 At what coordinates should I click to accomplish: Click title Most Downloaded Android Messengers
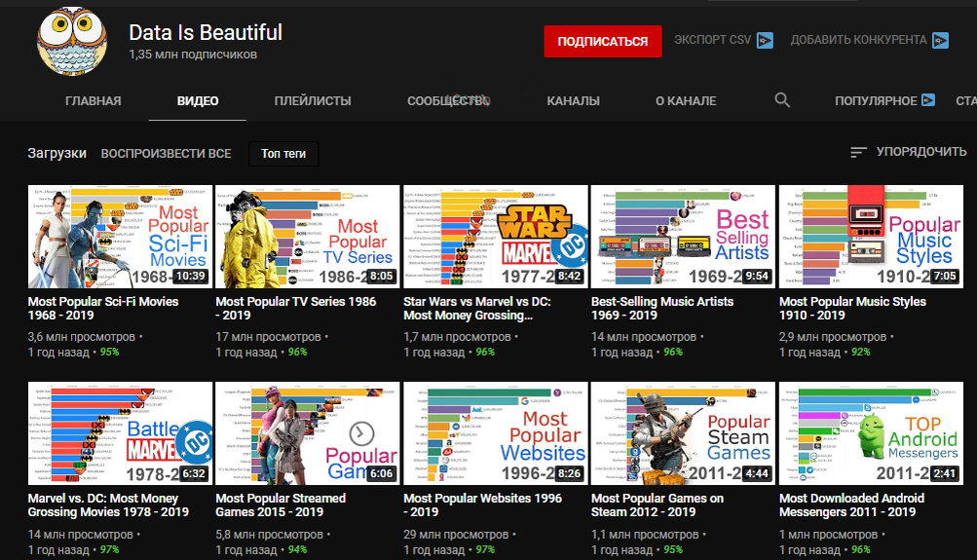(x=851, y=505)
